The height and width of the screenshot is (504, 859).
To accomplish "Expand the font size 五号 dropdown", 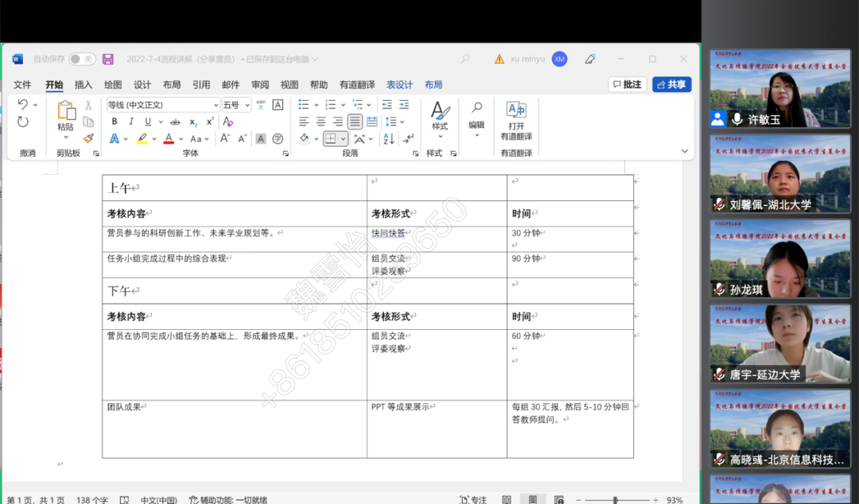I will [247, 105].
